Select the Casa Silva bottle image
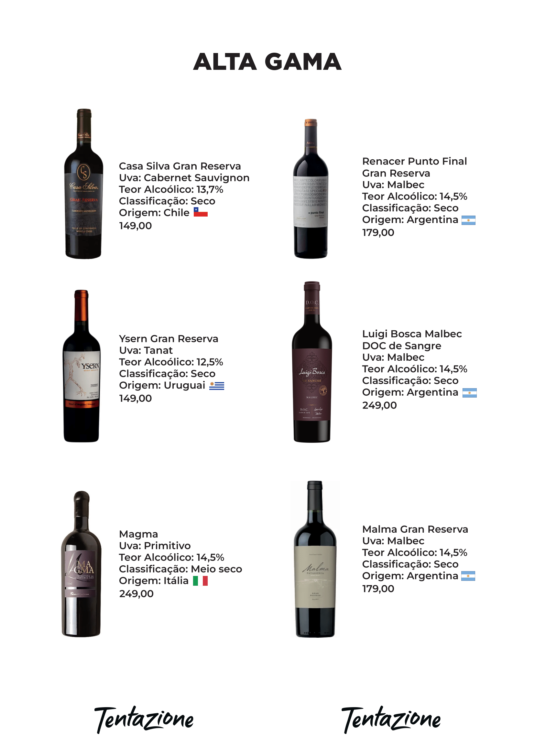Viewport: 535px width, 756px height. [84, 184]
